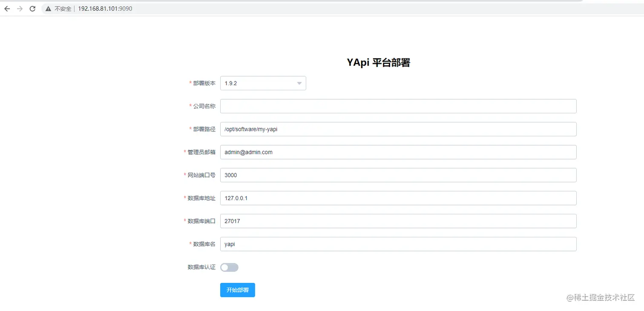Click the 网站端口号 label
The height and width of the screenshot is (311, 644).
201,175
